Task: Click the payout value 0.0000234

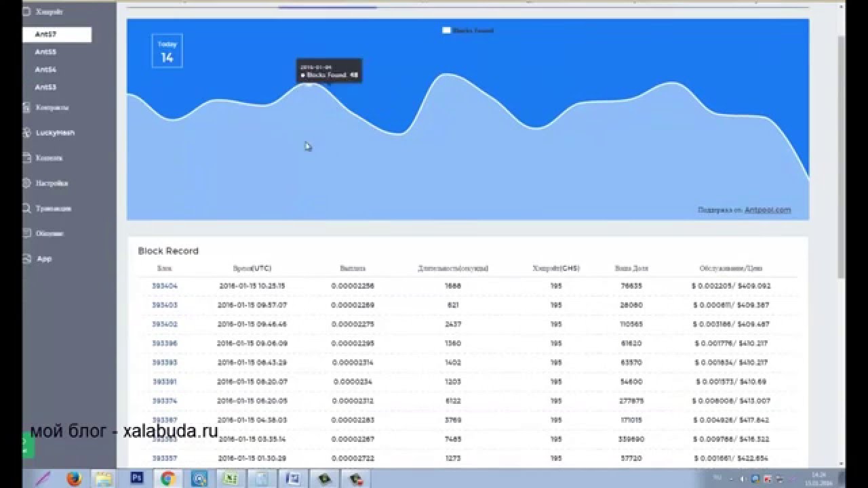Action: (x=353, y=382)
